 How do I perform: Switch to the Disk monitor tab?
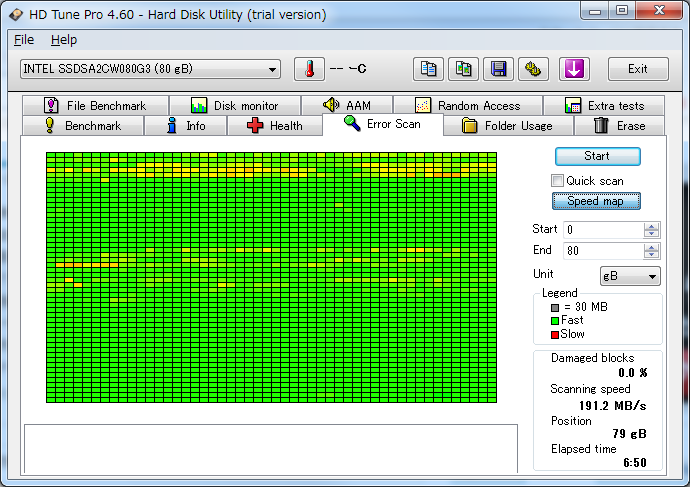[235, 106]
